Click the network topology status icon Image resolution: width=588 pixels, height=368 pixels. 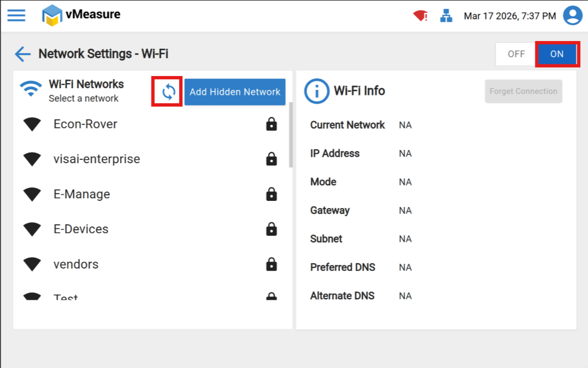447,16
